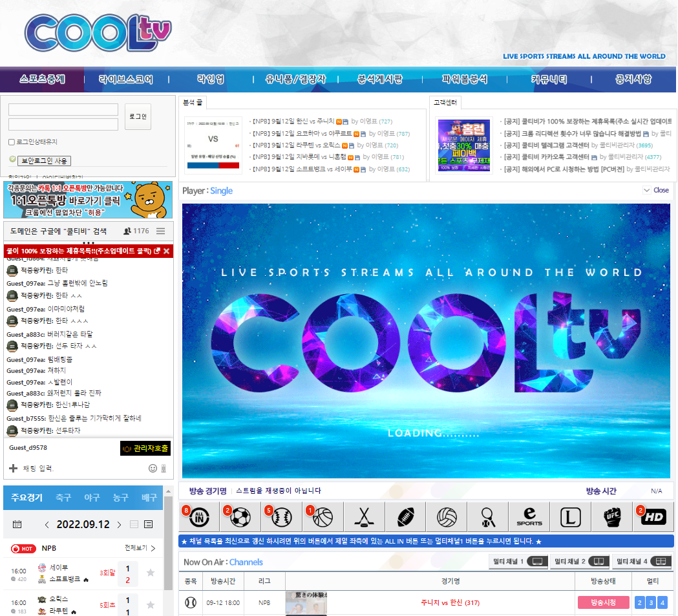Open the calendar icon beside the date
Viewport: 678px width, 616px height.
pos(17,524)
